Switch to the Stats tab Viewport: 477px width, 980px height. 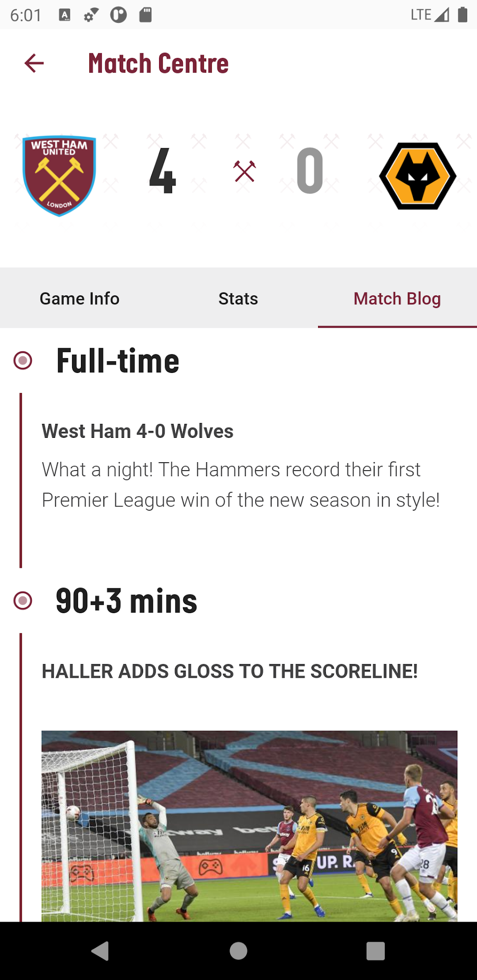click(x=238, y=298)
